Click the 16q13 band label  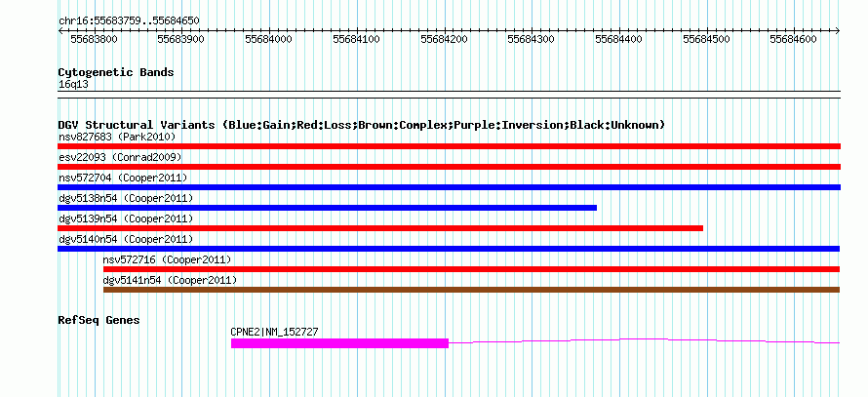pos(73,84)
